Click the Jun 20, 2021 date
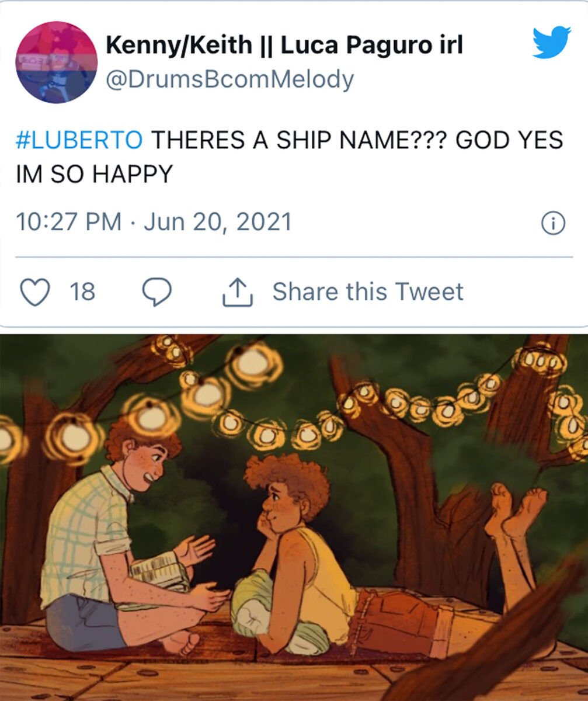The image size is (588, 701). coord(217,222)
